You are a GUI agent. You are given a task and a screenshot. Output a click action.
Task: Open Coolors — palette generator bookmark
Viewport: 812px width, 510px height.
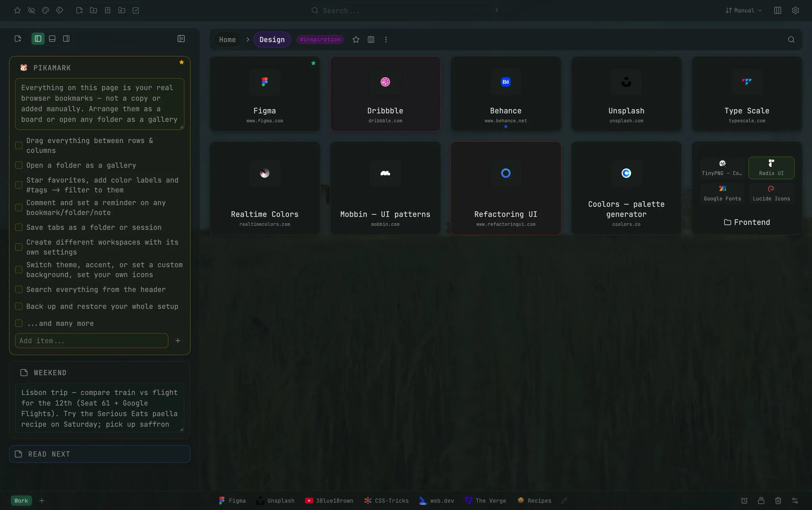pyautogui.click(x=626, y=188)
